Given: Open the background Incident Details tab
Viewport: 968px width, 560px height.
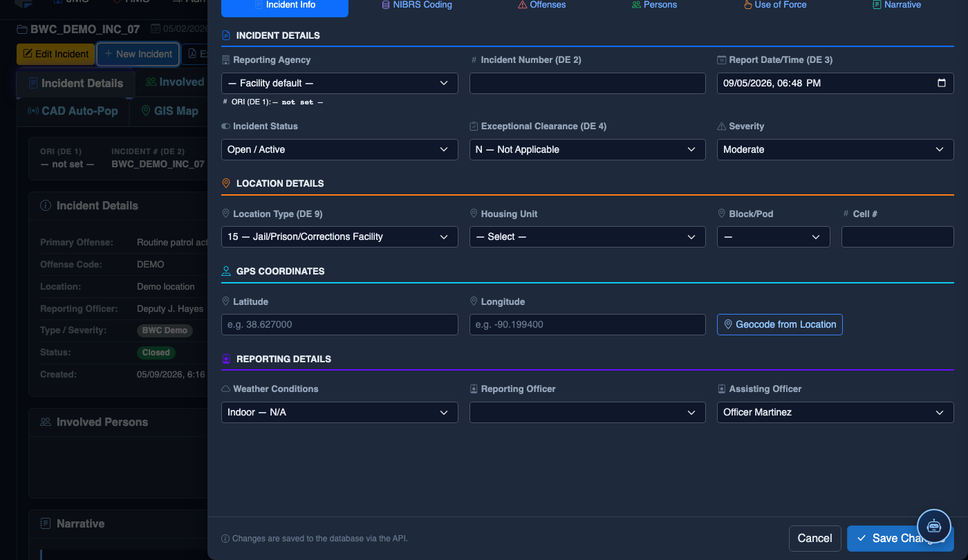Looking at the screenshot, I should tap(75, 84).
